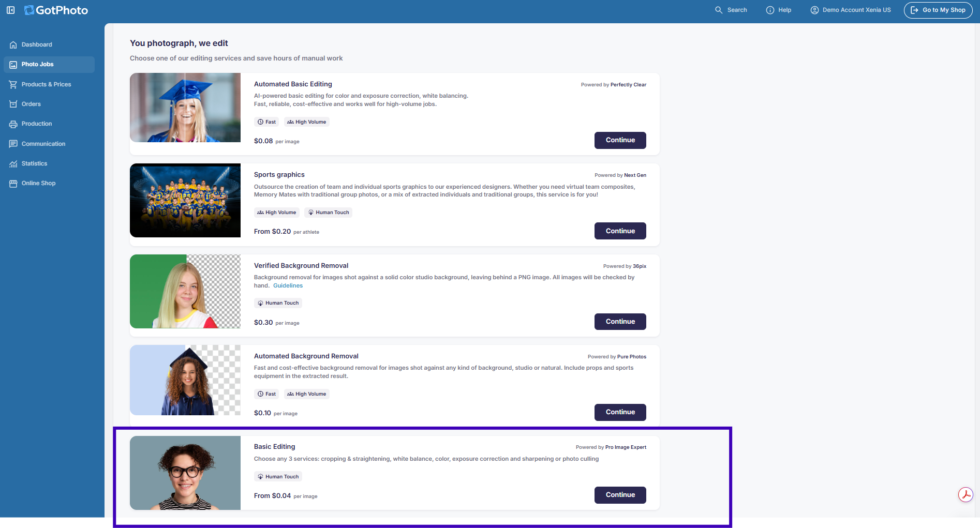
Task: Click the Photo Jobs image icon
Action: click(x=13, y=65)
